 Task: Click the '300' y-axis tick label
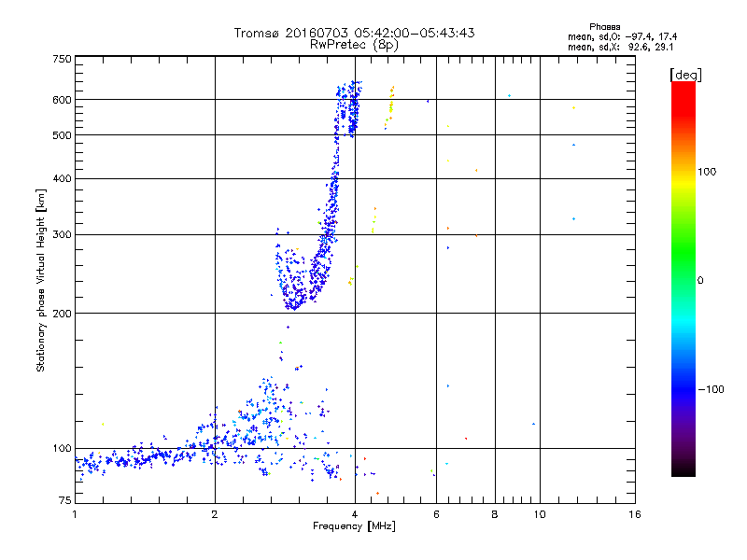(62, 235)
